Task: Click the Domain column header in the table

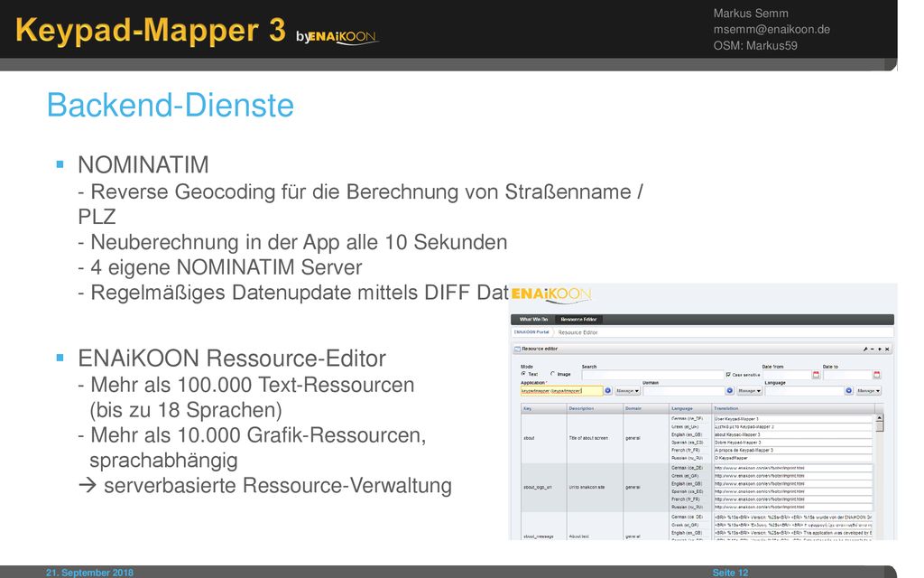Action: tap(646, 408)
